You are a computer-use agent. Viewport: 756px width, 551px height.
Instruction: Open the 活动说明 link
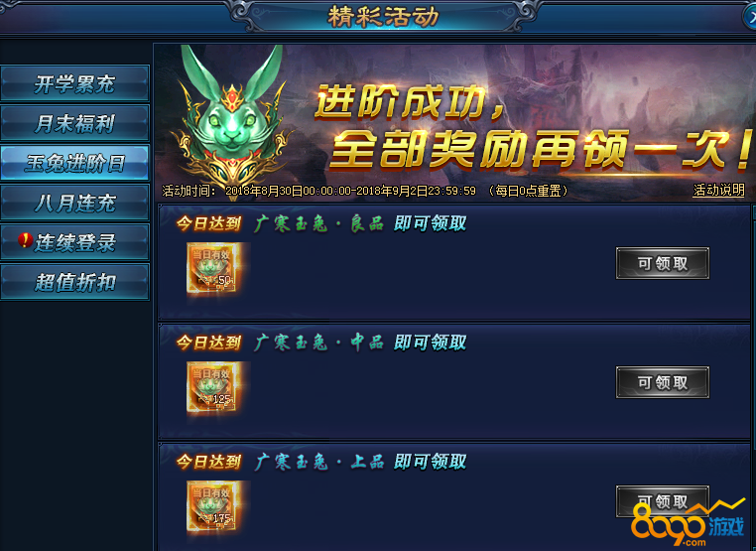coord(719,190)
